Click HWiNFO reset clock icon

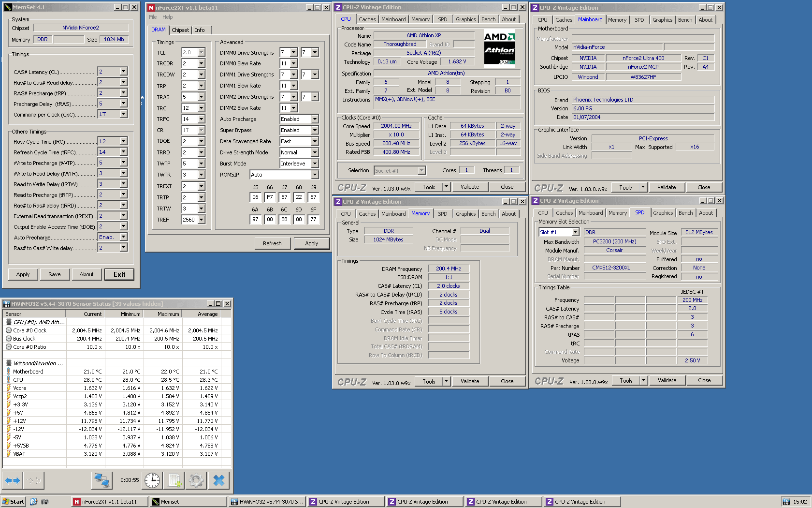pyautogui.click(x=152, y=480)
